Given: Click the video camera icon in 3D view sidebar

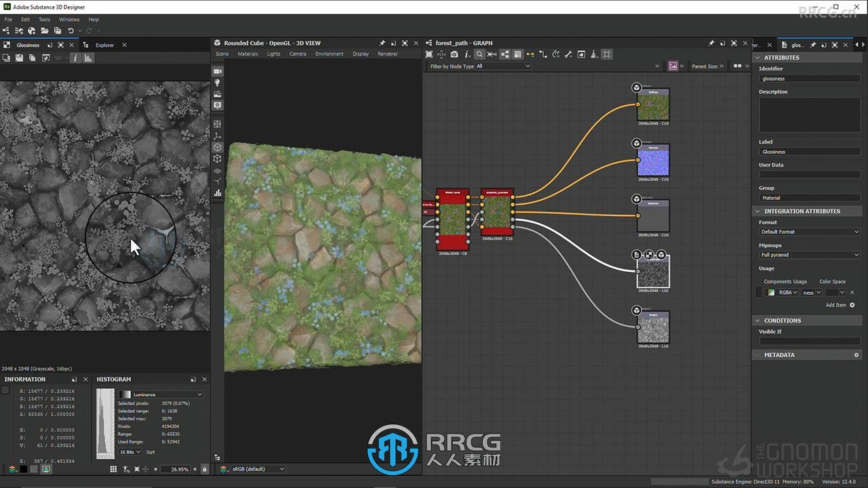Looking at the screenshot, I should point(218,71).
